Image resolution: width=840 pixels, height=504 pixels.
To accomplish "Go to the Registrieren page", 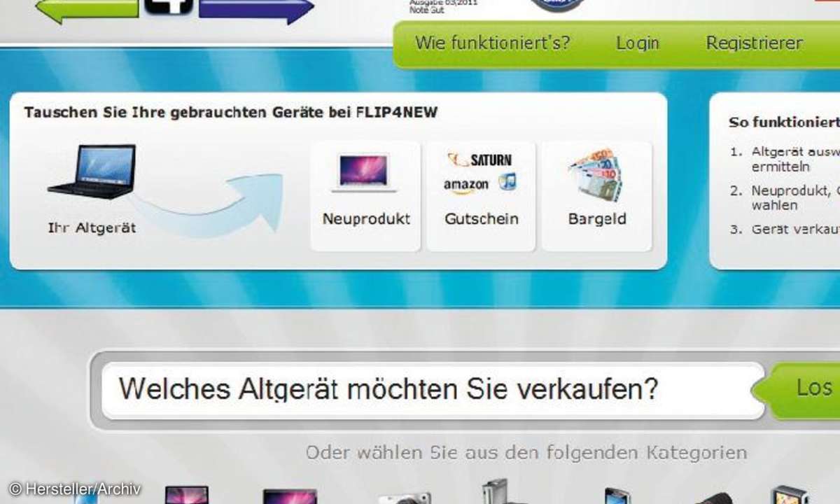I will [754, 43].
